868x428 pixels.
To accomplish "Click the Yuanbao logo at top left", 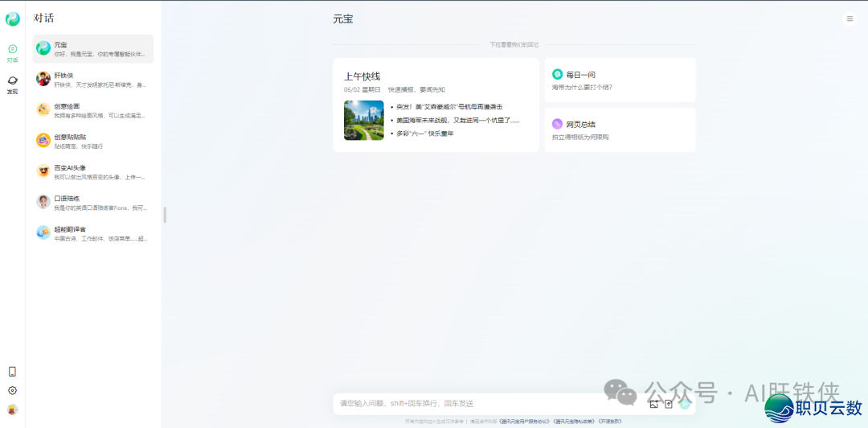I will pos(12,19).
